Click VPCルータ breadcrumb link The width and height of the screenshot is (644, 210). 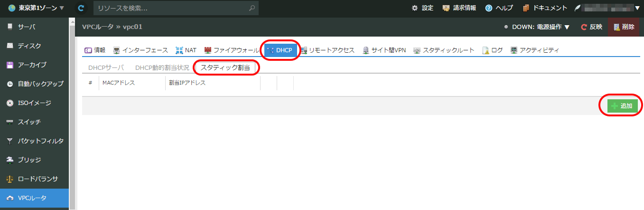[x=98, y=27]
